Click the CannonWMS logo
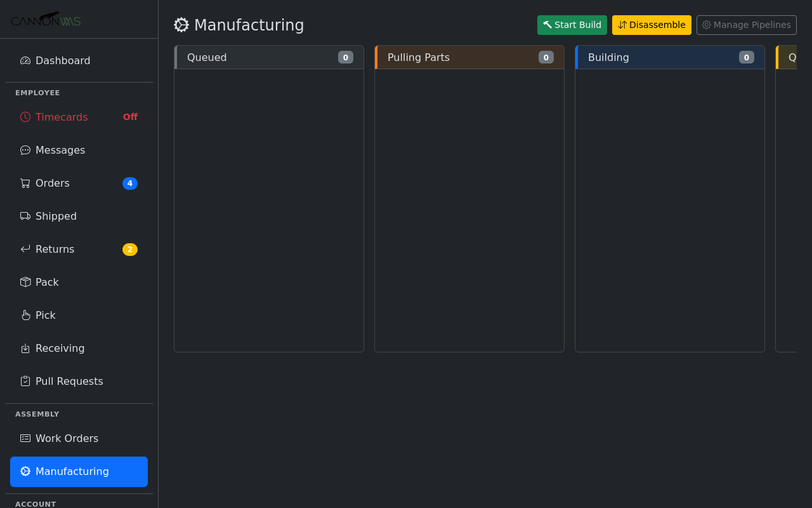Viewport: 812px width, 508px height. click(45, 19)
